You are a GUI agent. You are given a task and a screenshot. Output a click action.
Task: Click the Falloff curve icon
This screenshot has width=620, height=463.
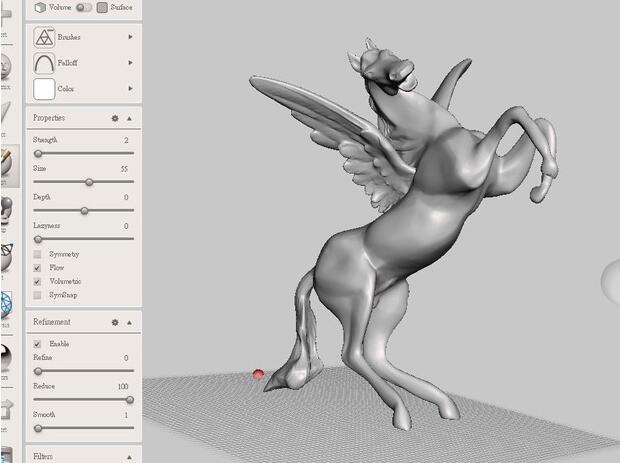[44, 63]
